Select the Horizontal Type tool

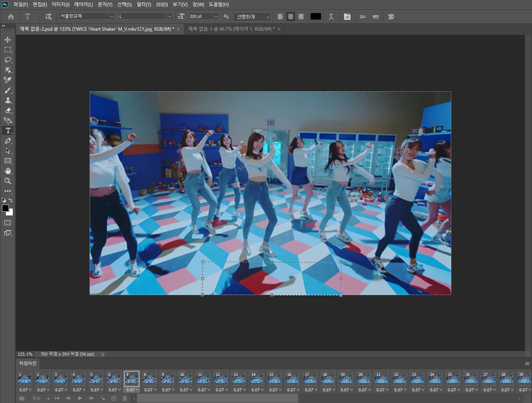(8, 130)
